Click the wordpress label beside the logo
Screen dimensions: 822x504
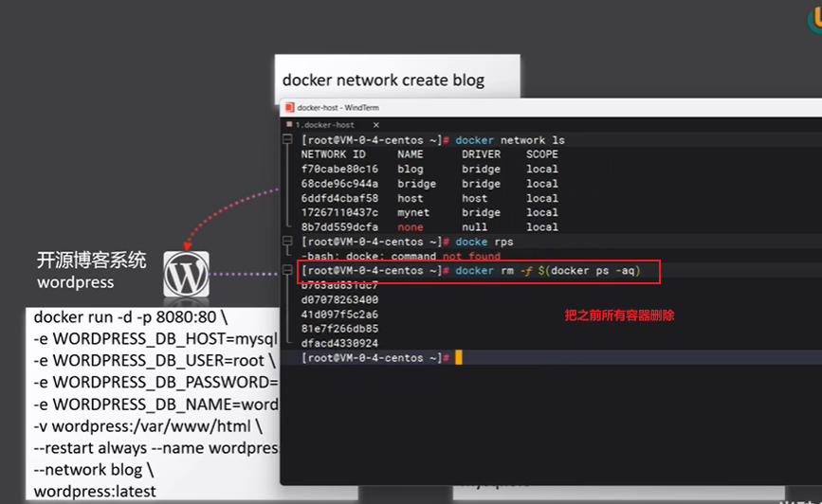click(x=76, y=283)
